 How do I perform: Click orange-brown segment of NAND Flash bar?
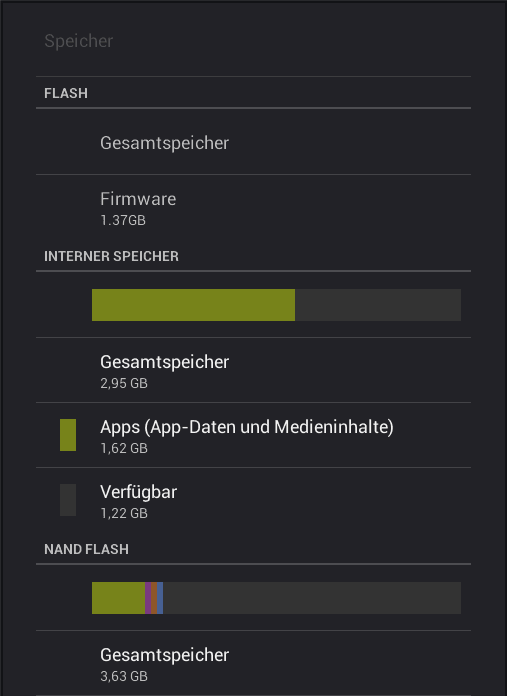(154, 598)
